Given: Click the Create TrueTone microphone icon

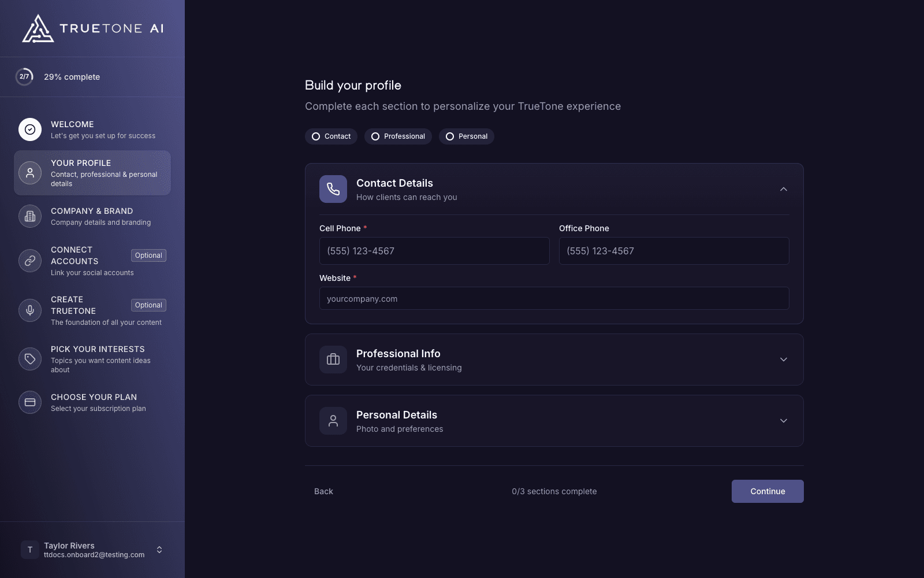Looking at the screenshot, I should point(30,310).
